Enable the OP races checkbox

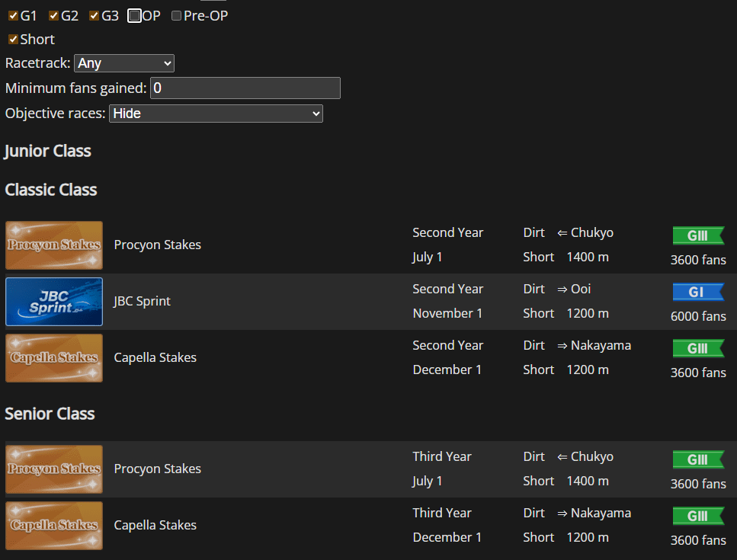[134, 16]
